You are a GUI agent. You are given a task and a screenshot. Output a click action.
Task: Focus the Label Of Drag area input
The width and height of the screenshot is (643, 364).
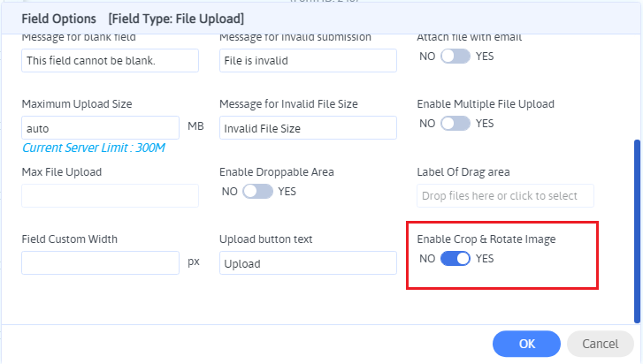tap(505, 195)
